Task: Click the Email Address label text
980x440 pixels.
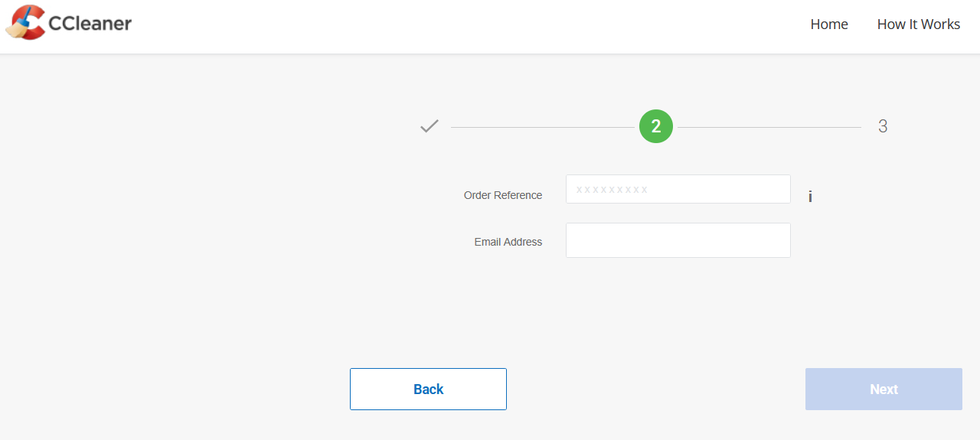Action: tap(508, 242)
